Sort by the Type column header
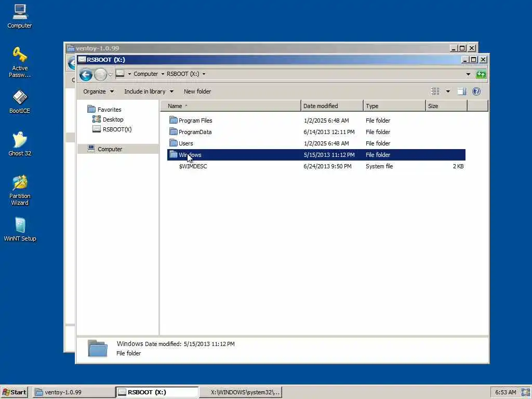Viewport: 532px width, 399px height. pyautogui.click(x=394, y=106)
